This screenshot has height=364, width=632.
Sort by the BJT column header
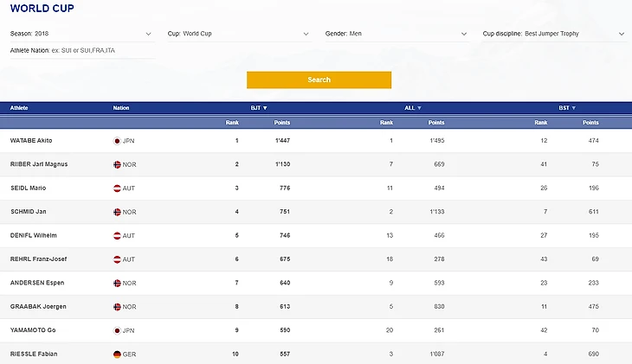[259, 108]
